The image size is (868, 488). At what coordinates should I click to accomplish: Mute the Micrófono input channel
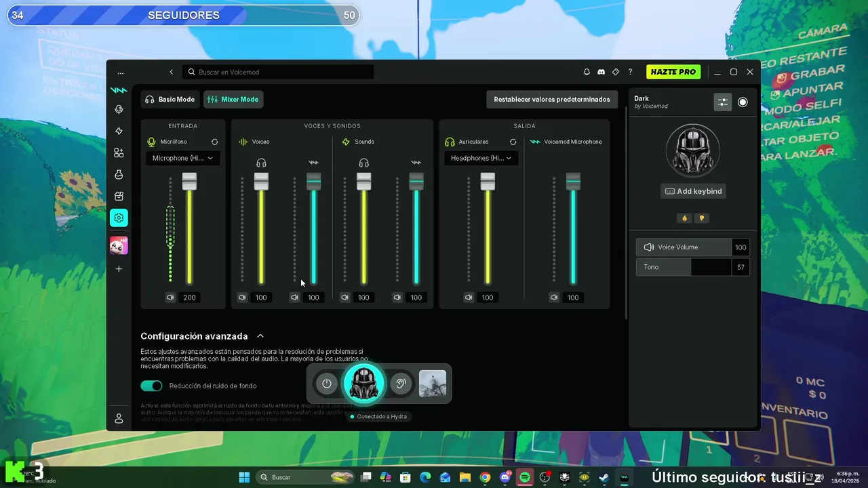(x=170, y=298)
